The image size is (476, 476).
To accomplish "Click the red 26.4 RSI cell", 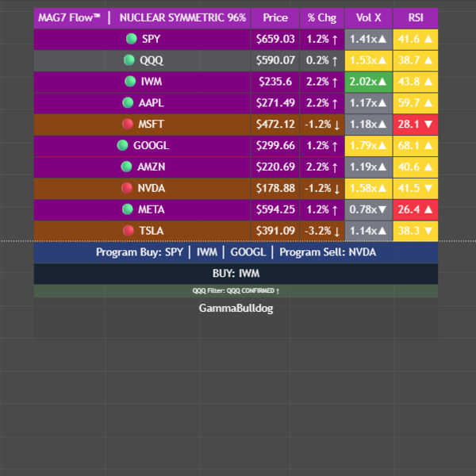I will pos(416,209).
